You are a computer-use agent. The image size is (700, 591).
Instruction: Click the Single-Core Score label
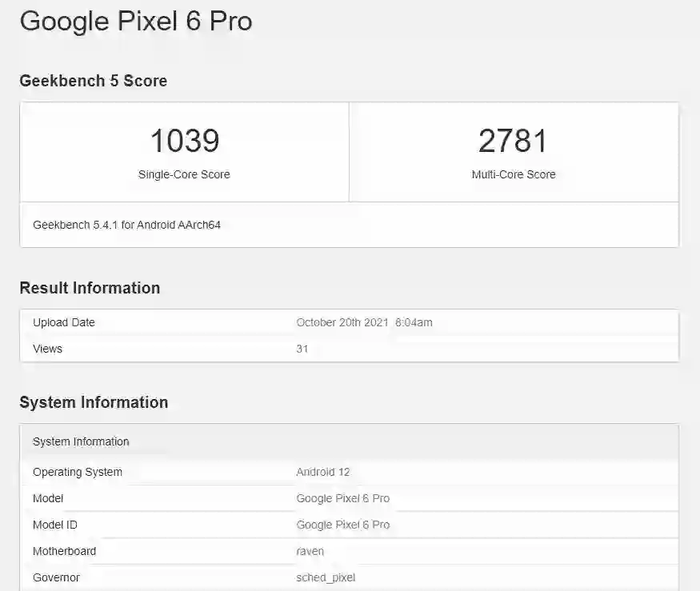click(184, 174)
